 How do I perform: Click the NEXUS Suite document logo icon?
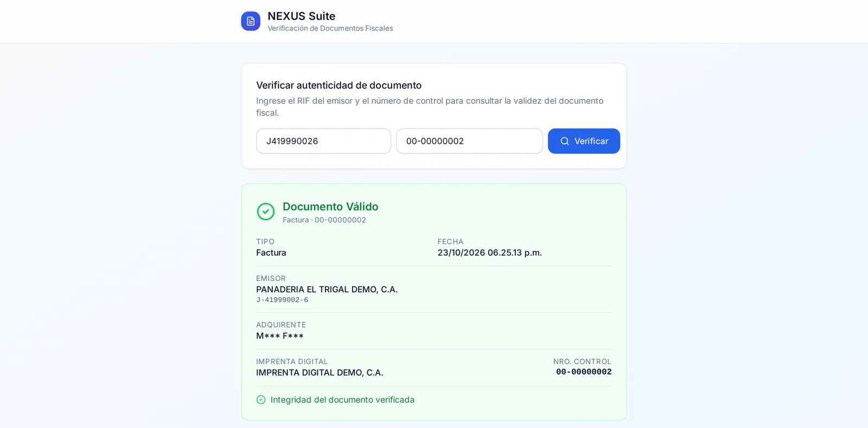pyautogui.click(x=251, y=21)
